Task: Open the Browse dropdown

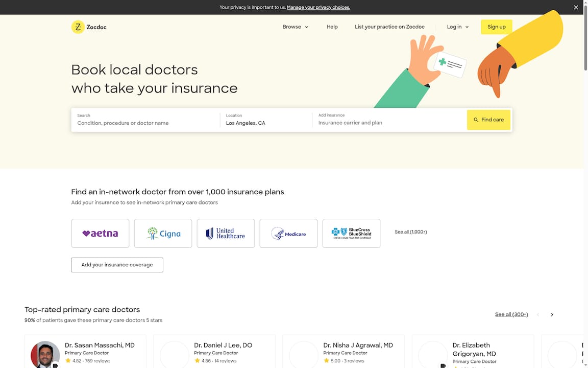Action: coord(295,27)
